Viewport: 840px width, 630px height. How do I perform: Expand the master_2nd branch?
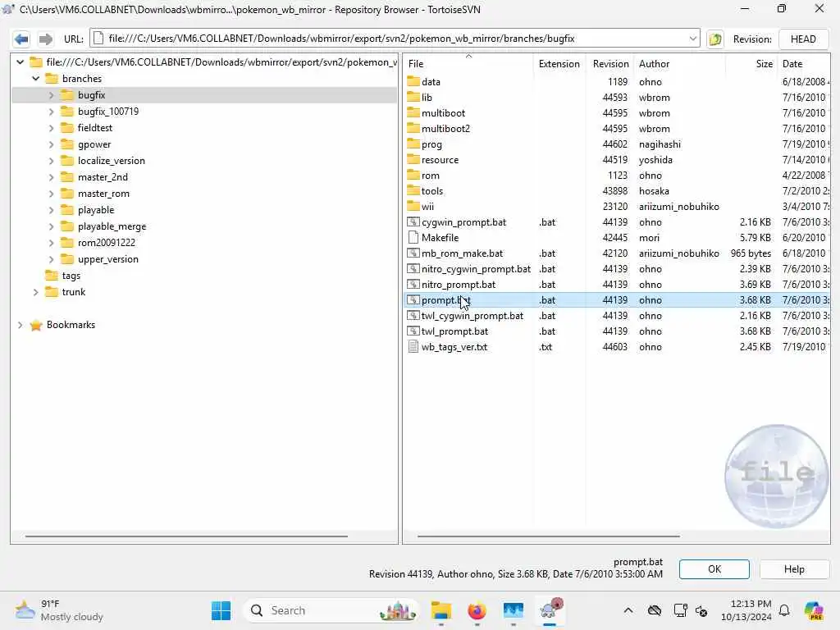pos(52,177)
